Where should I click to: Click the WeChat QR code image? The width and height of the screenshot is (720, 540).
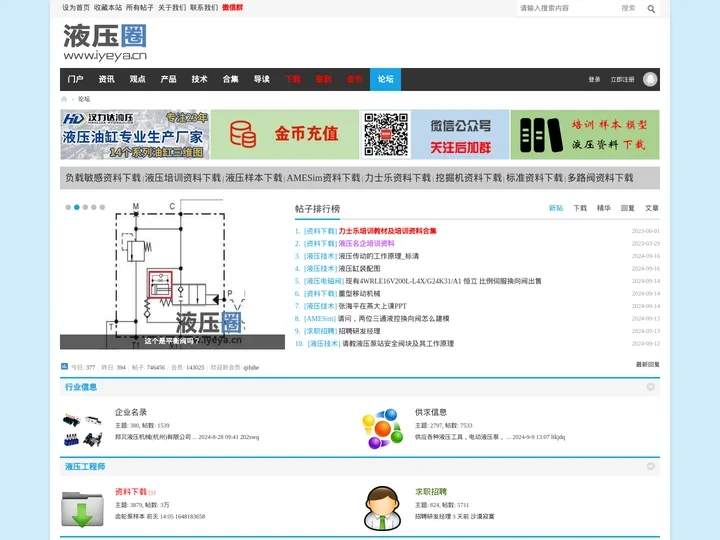point(386,135)
